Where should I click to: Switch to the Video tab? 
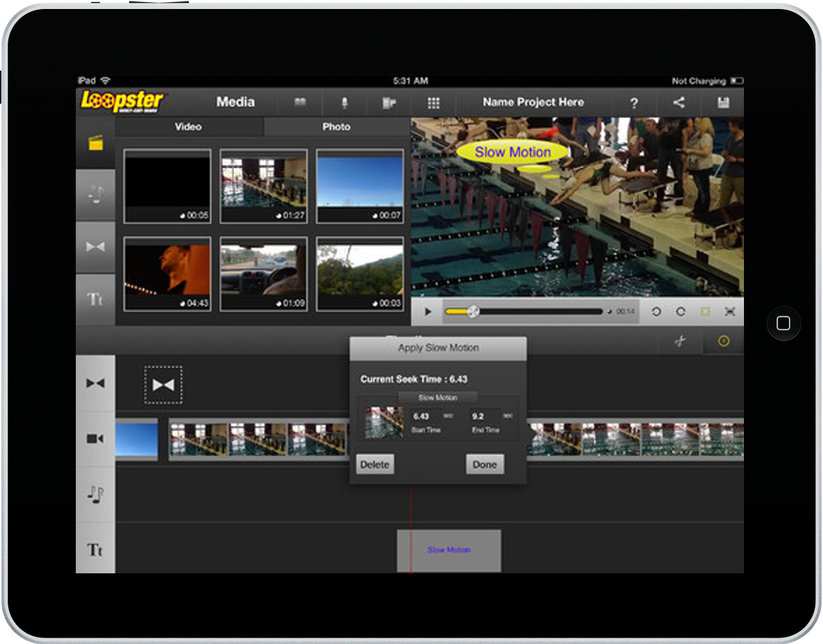(x=188, y=127)
